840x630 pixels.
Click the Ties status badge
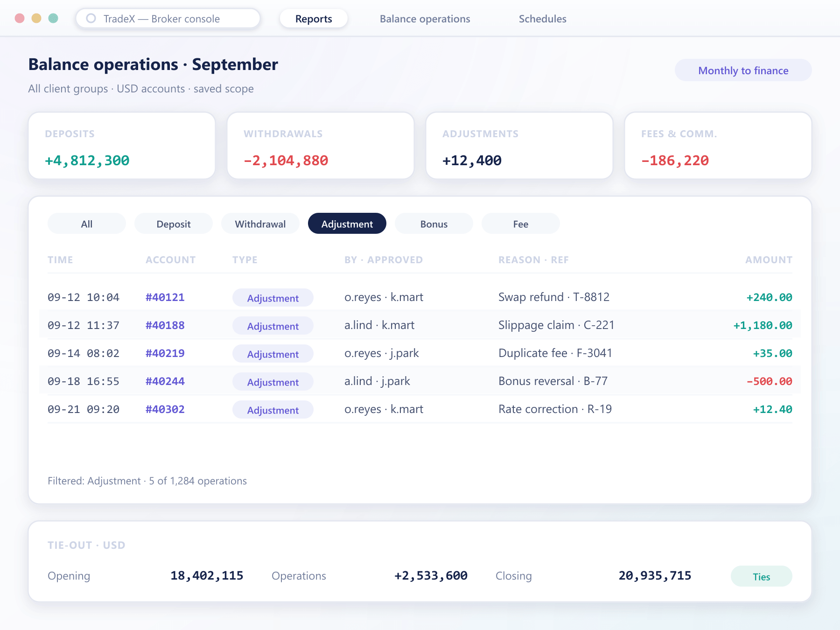(x=762, y=576)
